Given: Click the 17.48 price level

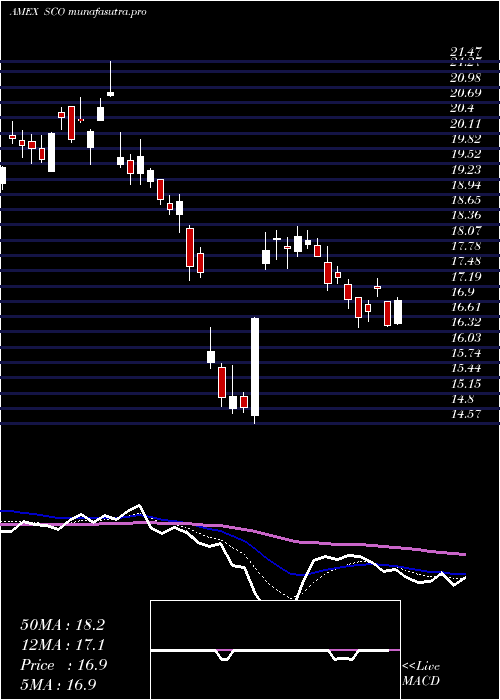Looking at the screenshot, I should tap(466, 261).
